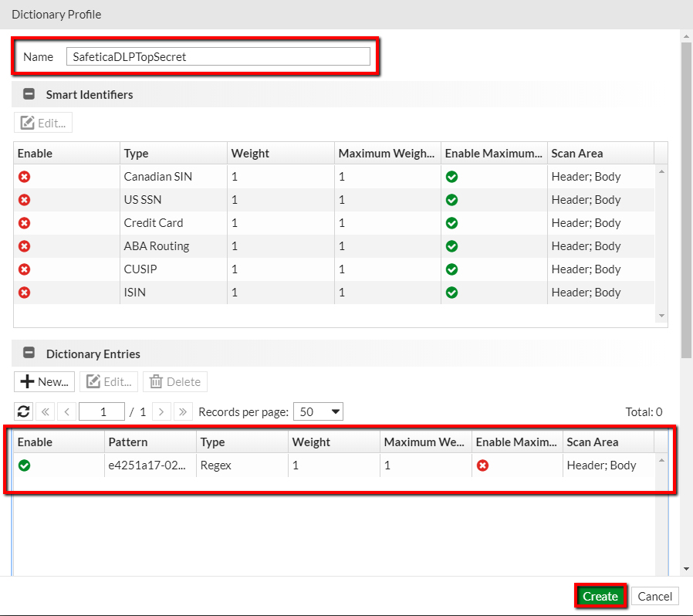
Task: Sort Smart Identifiers by Type column
Action: pyautogui.click(x=173, y=153)
